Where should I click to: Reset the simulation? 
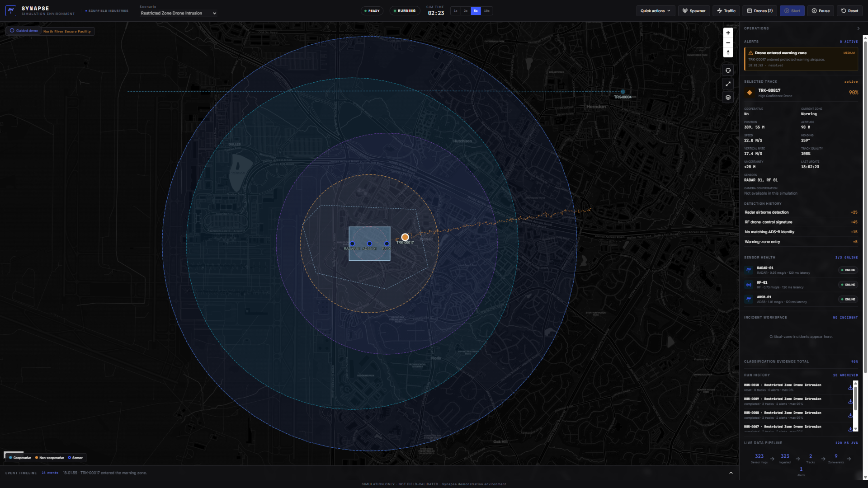849,11
